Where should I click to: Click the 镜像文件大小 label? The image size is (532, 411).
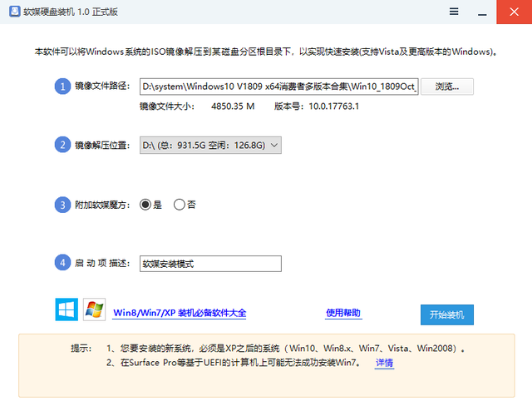tap(167, 106)
